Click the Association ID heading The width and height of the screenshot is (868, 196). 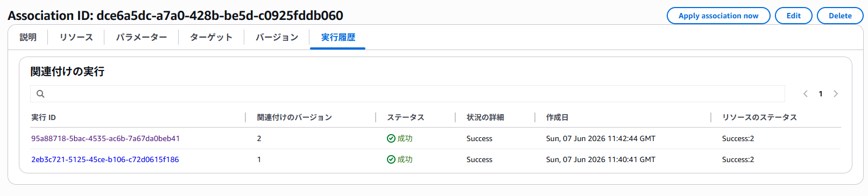pyautogui.click(x=175, y=16)
